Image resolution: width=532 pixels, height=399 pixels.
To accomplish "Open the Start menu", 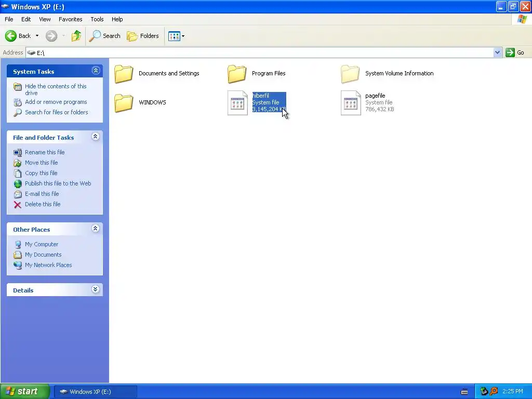I will point(25,392).
